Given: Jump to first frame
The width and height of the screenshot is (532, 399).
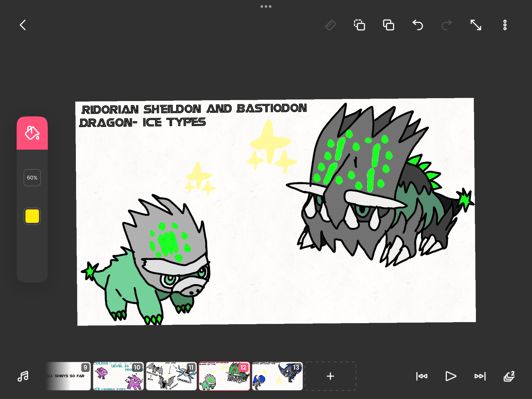Looking at the screenshot, I should point(422,376).
